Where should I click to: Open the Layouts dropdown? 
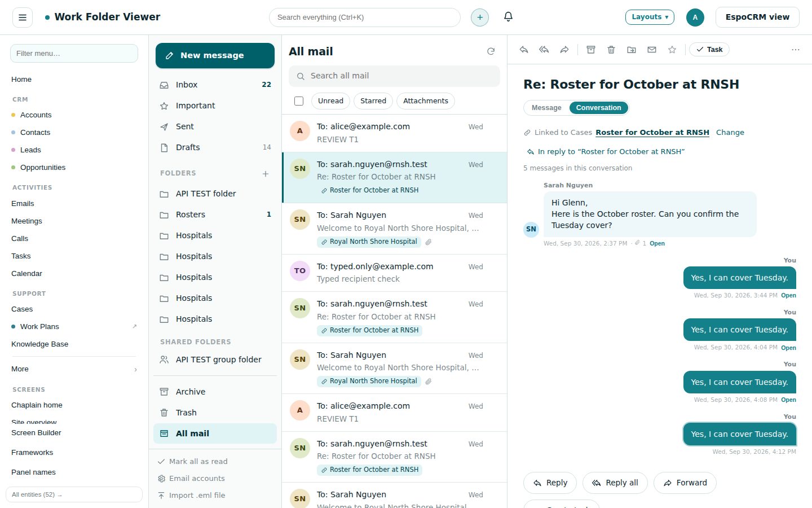[650, 17]
